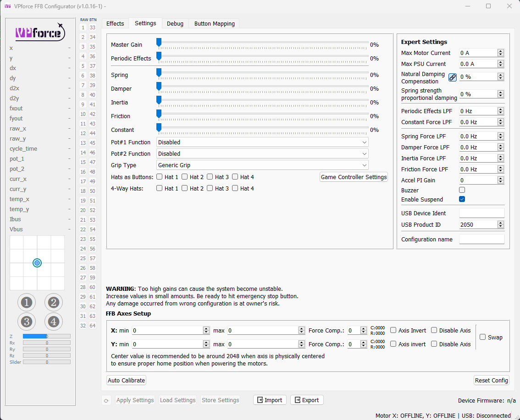
Task: Click the USB Product ID spinner arrows
Action: tap(501, 224)
